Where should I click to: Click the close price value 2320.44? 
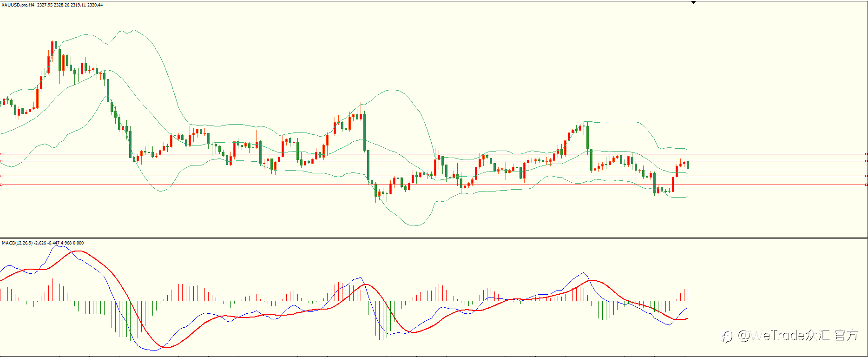coord(95,5)
